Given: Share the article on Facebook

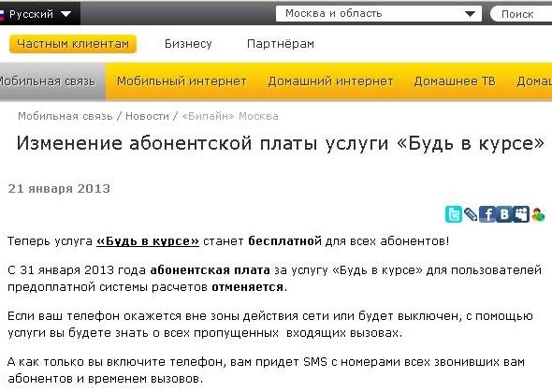Looking at the screenshot, I should [487, 214].
